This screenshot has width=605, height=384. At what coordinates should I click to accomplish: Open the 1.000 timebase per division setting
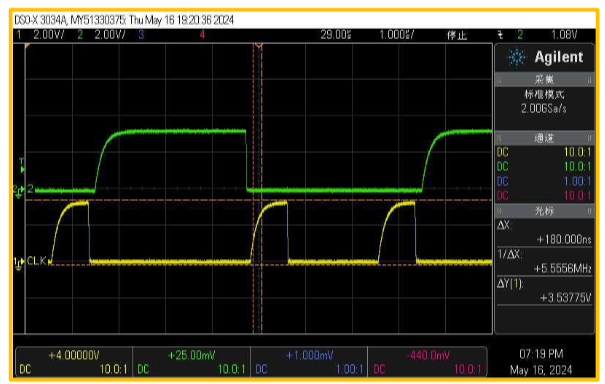[397, 35]
